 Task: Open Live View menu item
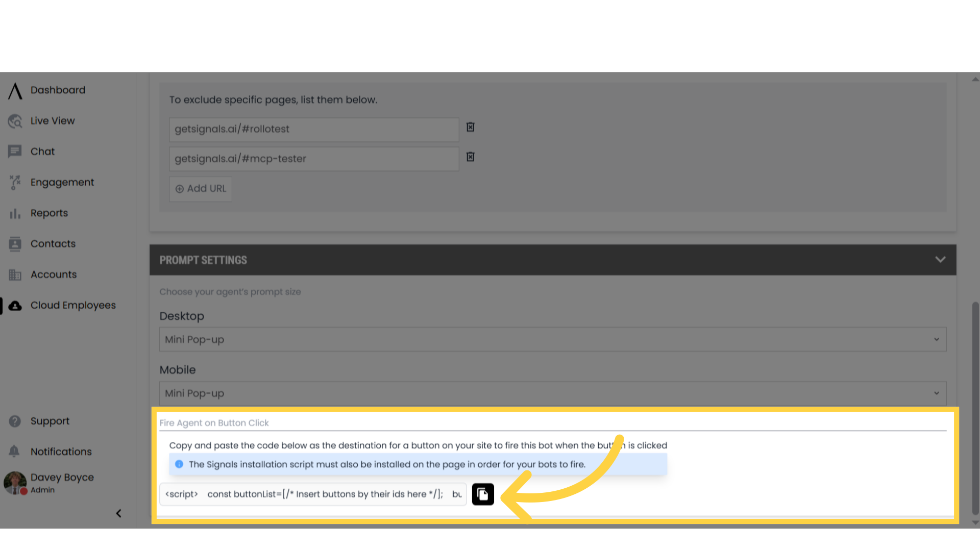click(x=53, y=121)
